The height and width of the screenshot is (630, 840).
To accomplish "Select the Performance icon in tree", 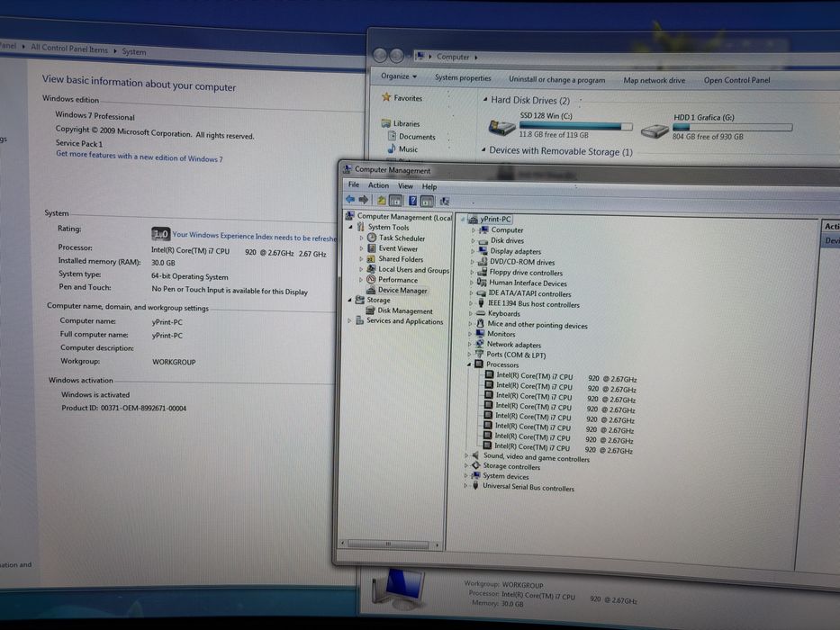I will click(x=371, y=279).
